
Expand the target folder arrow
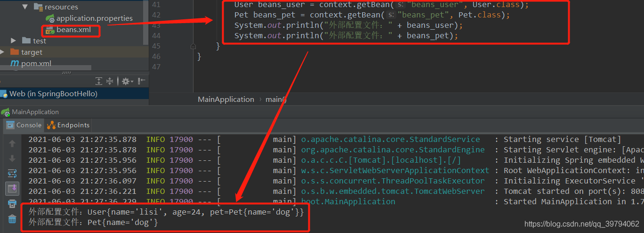click(x=2, y=52)
